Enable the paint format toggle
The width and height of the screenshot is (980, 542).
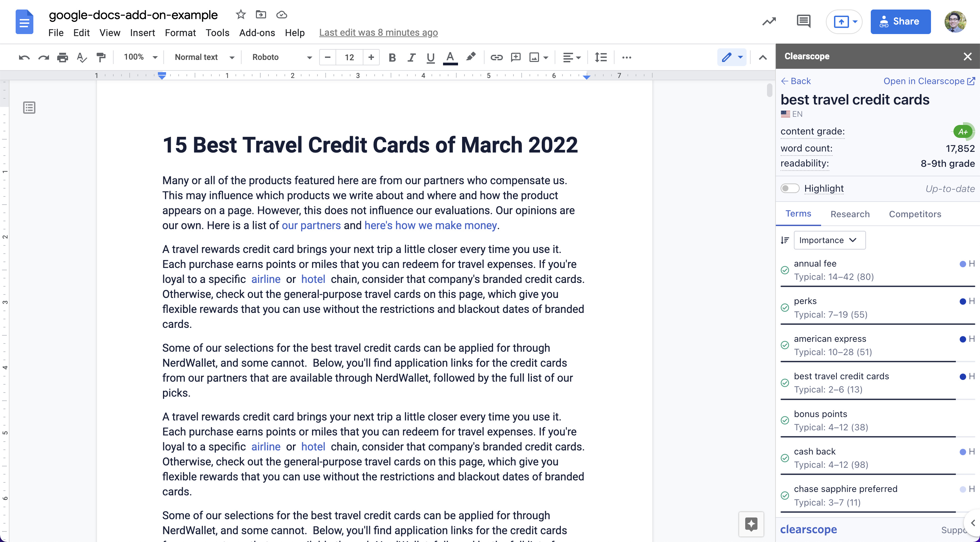[101, 58]
